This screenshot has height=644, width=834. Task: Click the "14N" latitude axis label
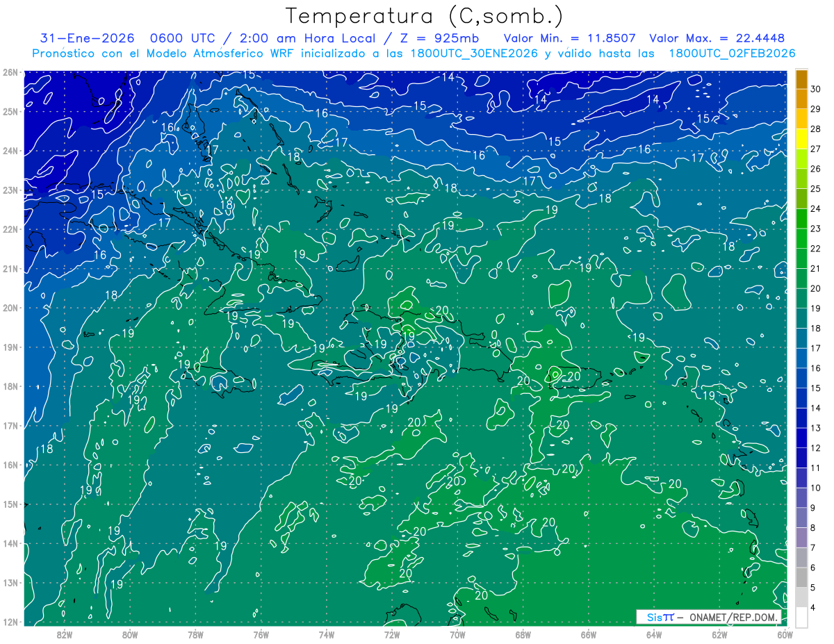[x=10, y=543]
